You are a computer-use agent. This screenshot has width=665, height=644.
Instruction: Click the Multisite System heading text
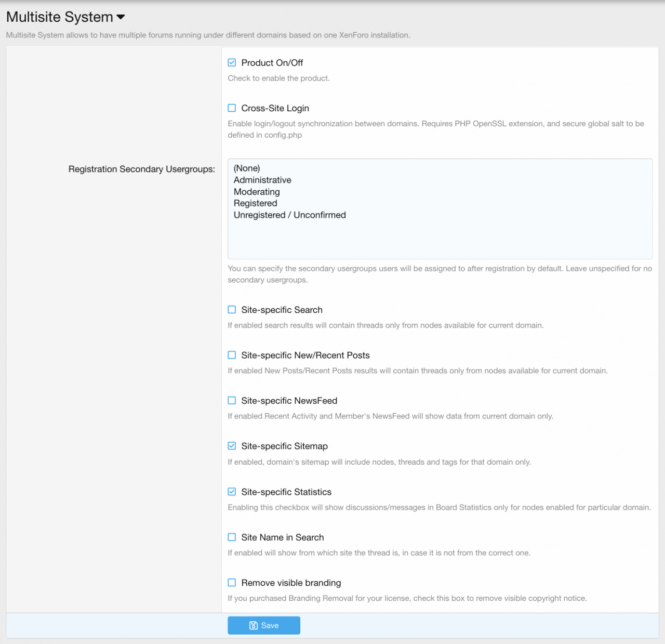point(59,17)
